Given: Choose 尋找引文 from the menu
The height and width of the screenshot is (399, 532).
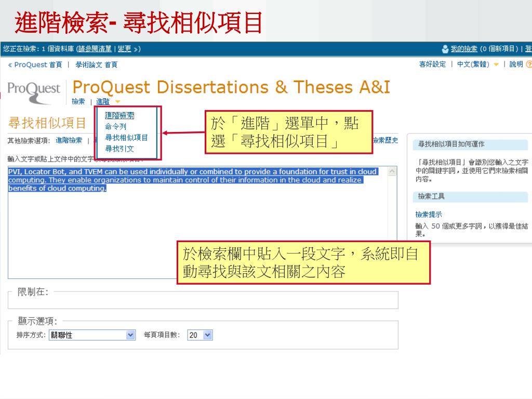Looking at the screenshot, I should [x=119, y=149].
